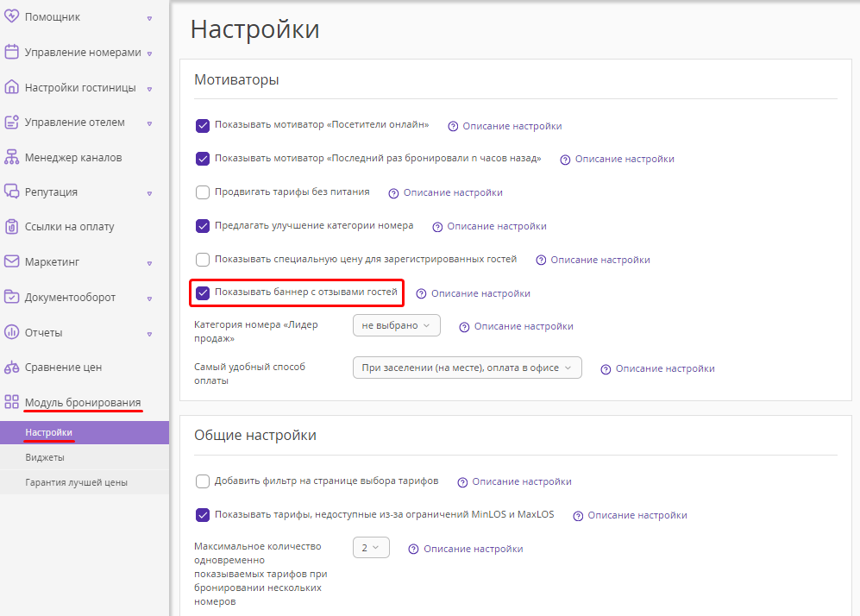Click the Менеджер каналов network icon
Viewport: 860px width, 616px height.
coord(11,157)
